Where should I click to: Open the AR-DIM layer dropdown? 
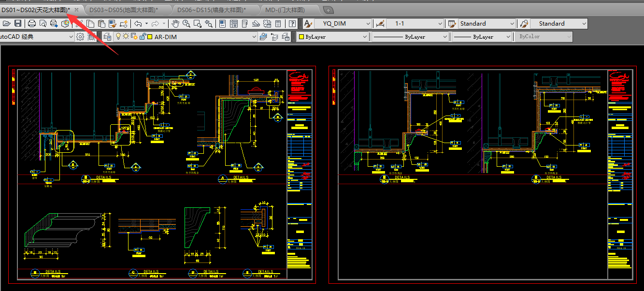point(254,37)
